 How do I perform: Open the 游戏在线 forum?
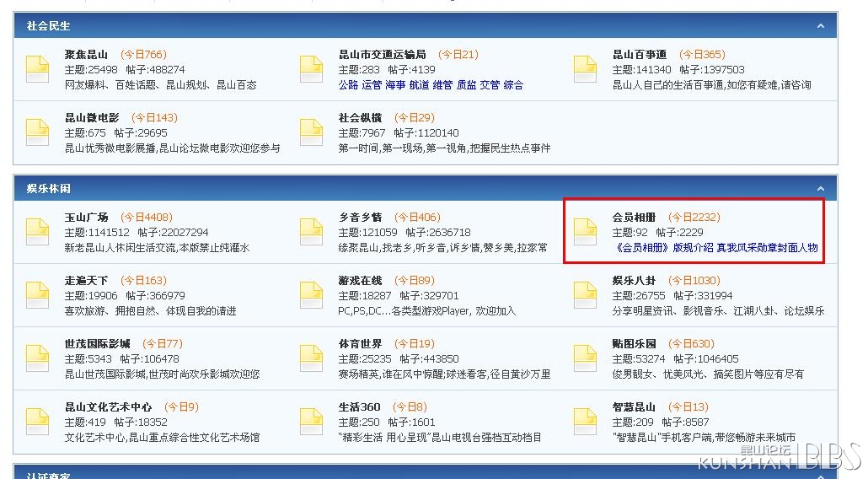[x=360, y=280]
